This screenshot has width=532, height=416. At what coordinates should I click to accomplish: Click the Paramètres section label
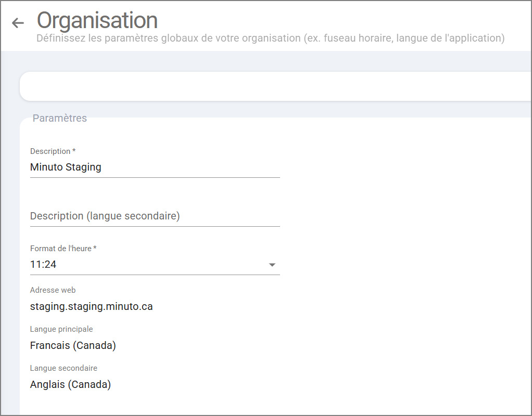point(59,118)
